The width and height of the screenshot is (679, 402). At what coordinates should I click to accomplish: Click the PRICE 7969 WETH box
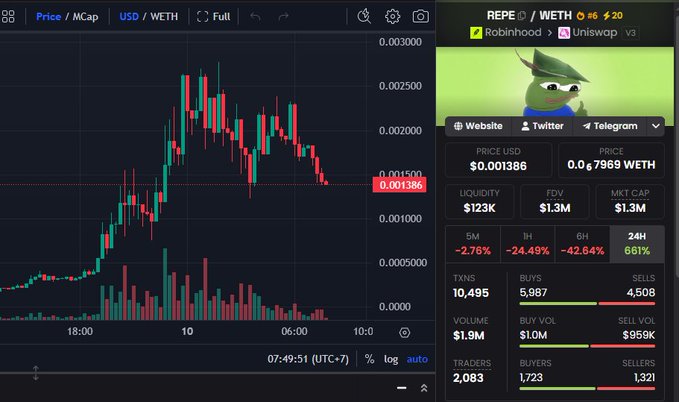coord(611,160)
